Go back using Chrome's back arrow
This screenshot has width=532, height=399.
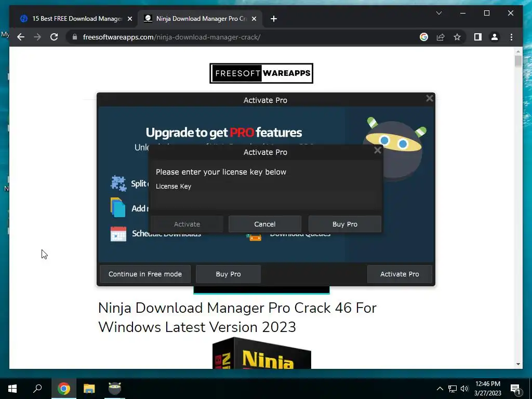pyautogui.click(x=21, y=37)
